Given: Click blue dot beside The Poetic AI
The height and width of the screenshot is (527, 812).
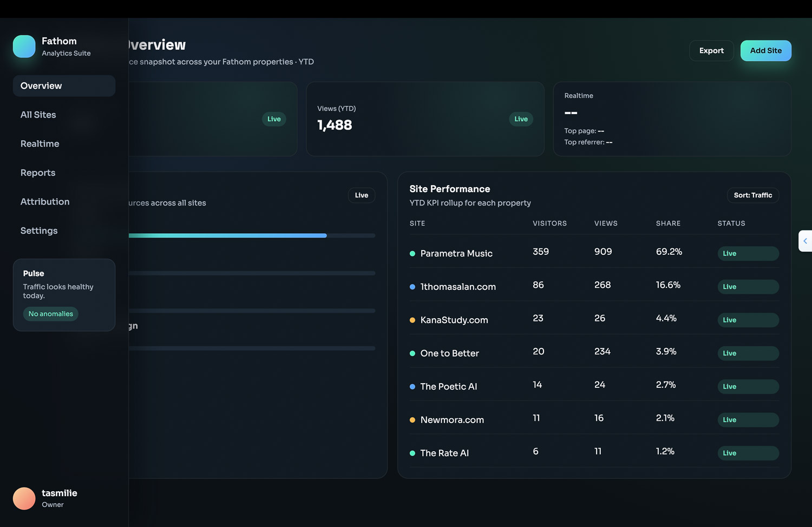Looking at the screenshot, I should click(412, 387).
